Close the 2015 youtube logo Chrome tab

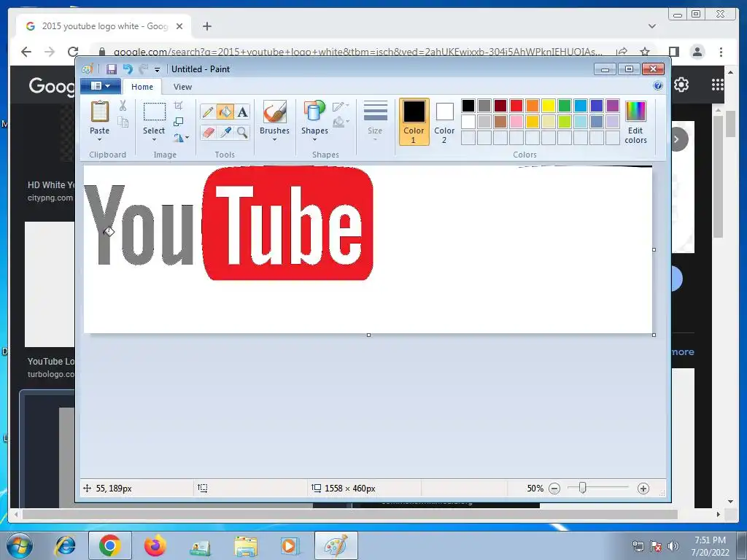pos(179,26)
